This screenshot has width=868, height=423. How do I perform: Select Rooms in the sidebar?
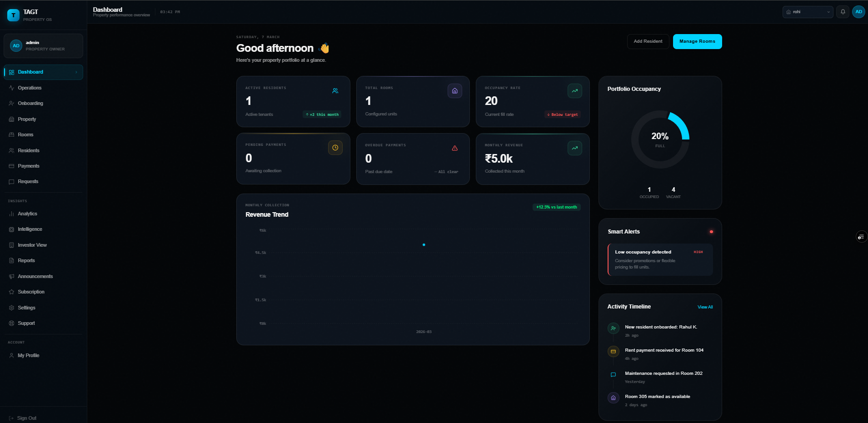click(25, 134)
